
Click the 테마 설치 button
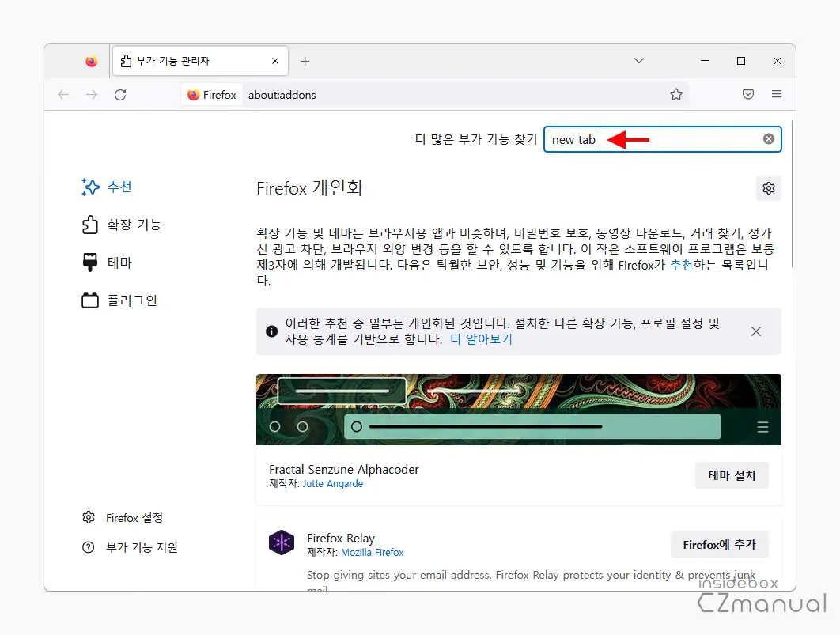[x=732, y=475]
